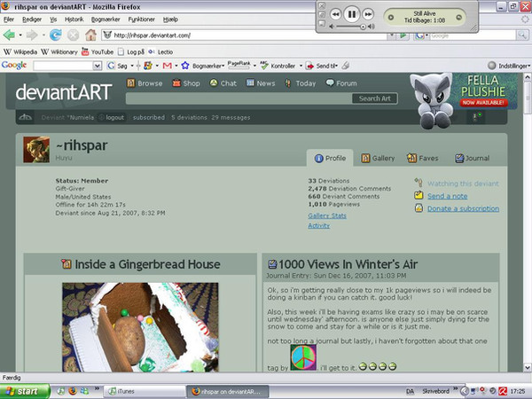Open the Funktioner menu
Viewport: 532px width, 399px height.
pyautogui.click(x=142, y=20)
